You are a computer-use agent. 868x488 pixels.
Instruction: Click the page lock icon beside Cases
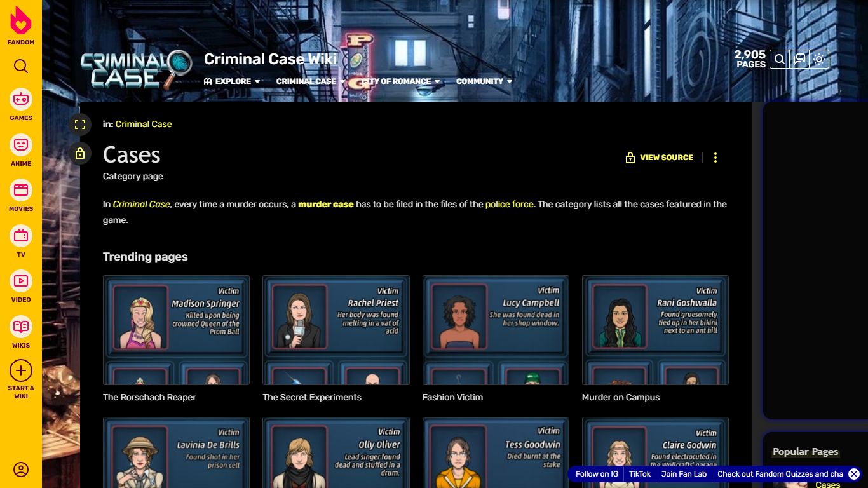(x=80, y=153)
